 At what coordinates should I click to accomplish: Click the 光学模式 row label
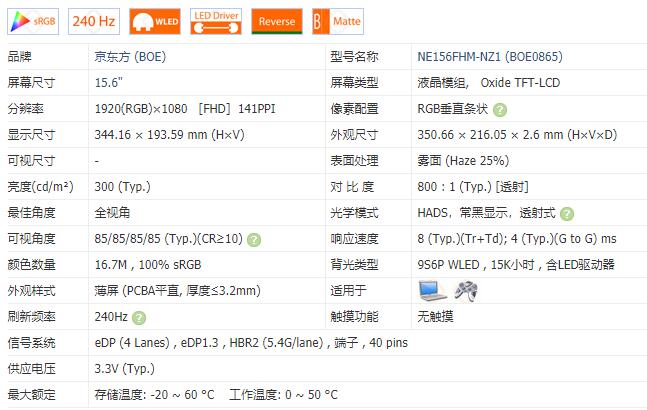pyautogui.click(x=354, y=212)
